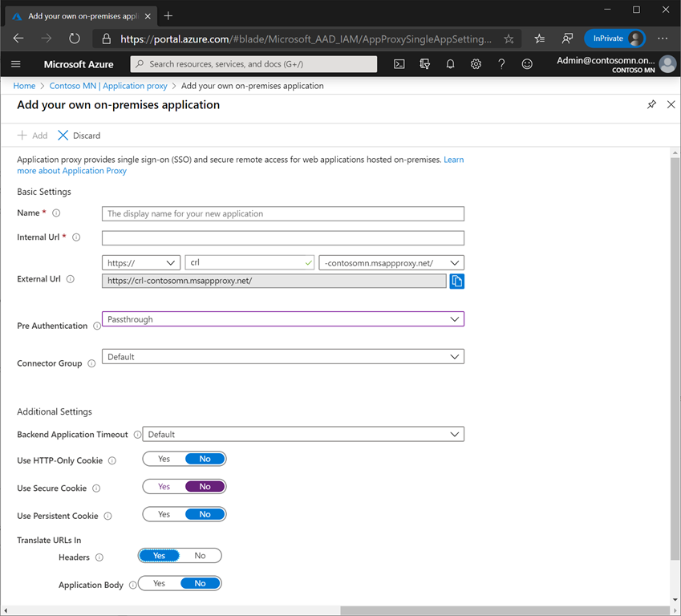Screen dimensions: 681x616
Task: Open the notifications bell
Action: pyautogui.click(x=450, y=64)
